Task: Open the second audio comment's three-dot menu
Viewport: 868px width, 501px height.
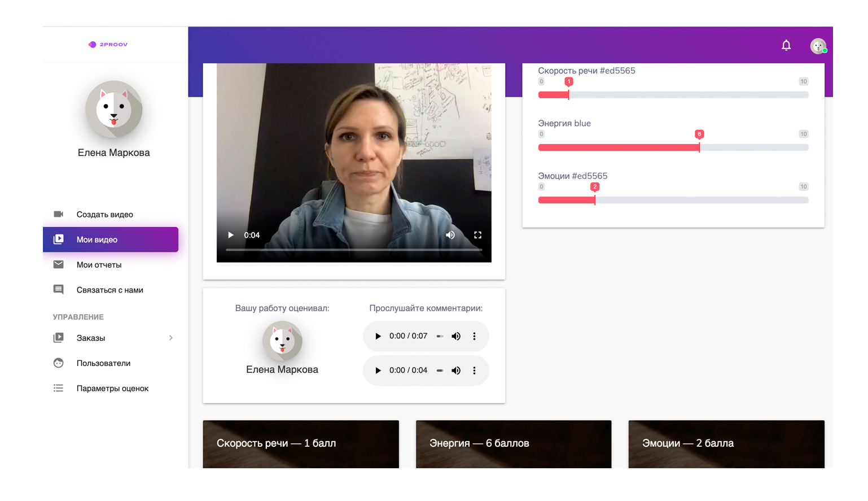Action: (475, 371)
